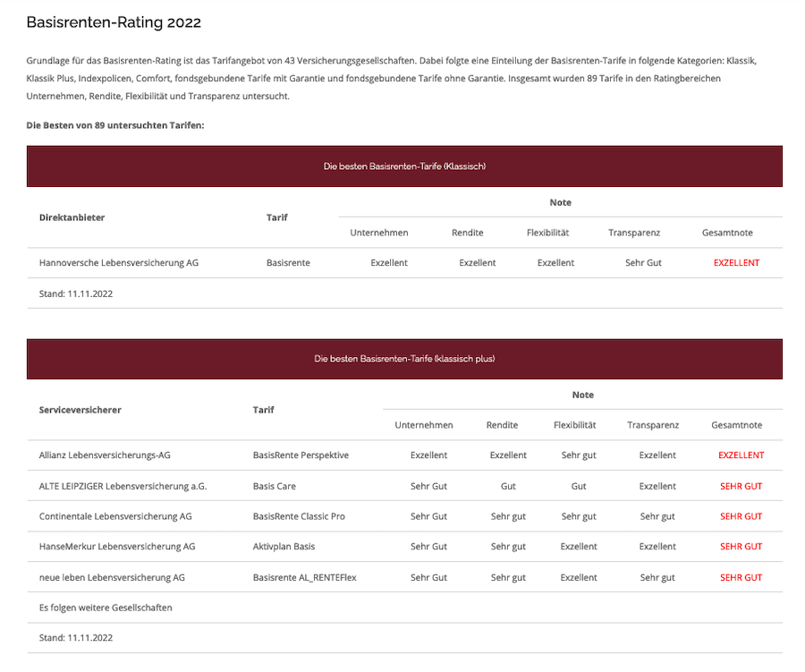Click 'Stand: 11.11.2022' below 'Es folgen weitere Gesellschaften'

76,638
